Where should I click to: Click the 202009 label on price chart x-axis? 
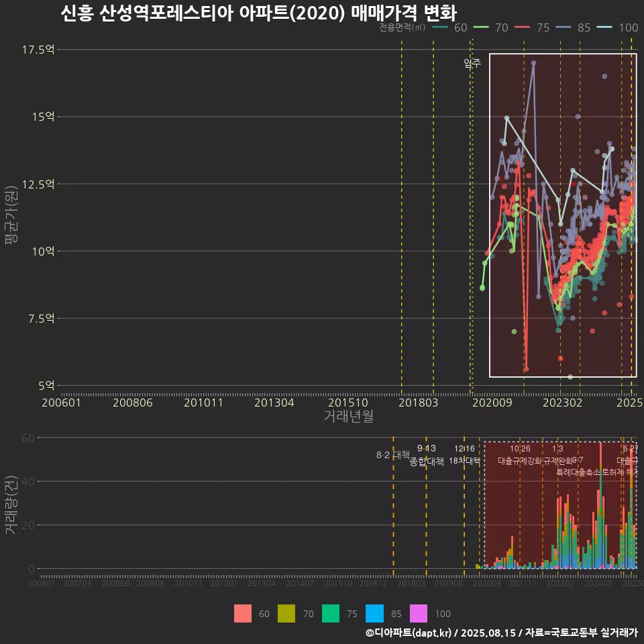coord(492,402)
